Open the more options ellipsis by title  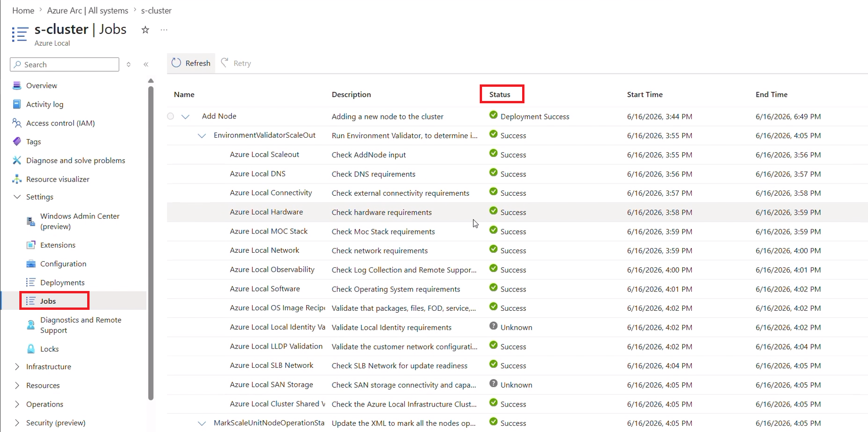164,30
